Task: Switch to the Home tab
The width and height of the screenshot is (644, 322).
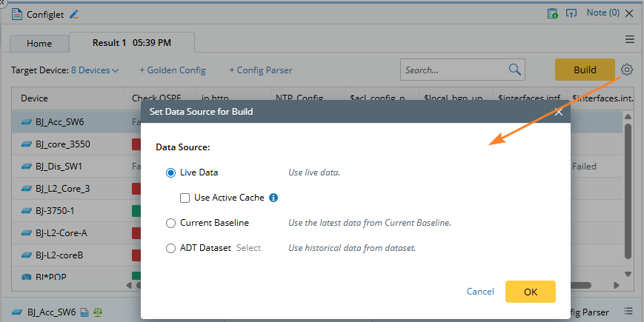Action: pos(39,44)
